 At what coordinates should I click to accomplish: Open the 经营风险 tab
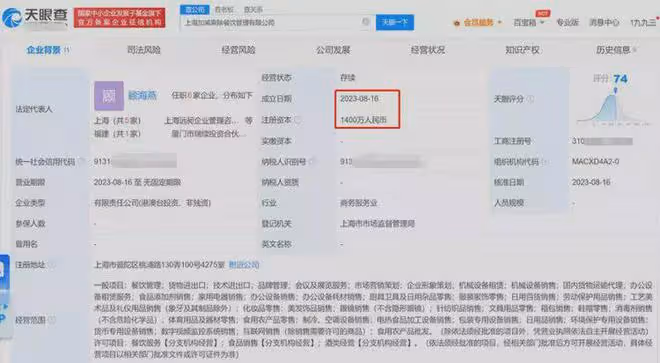pyautogui.click(x=238, y=50)
